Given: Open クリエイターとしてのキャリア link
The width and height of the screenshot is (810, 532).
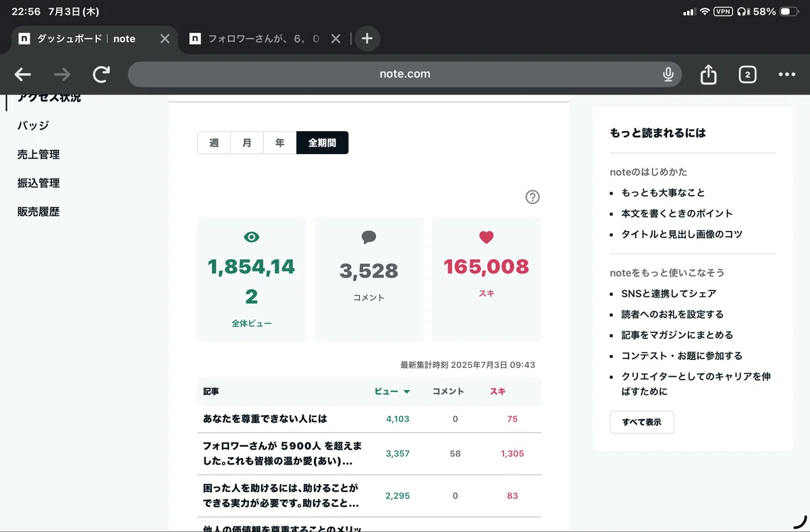Looking at the screenshot, I should 696,383.
